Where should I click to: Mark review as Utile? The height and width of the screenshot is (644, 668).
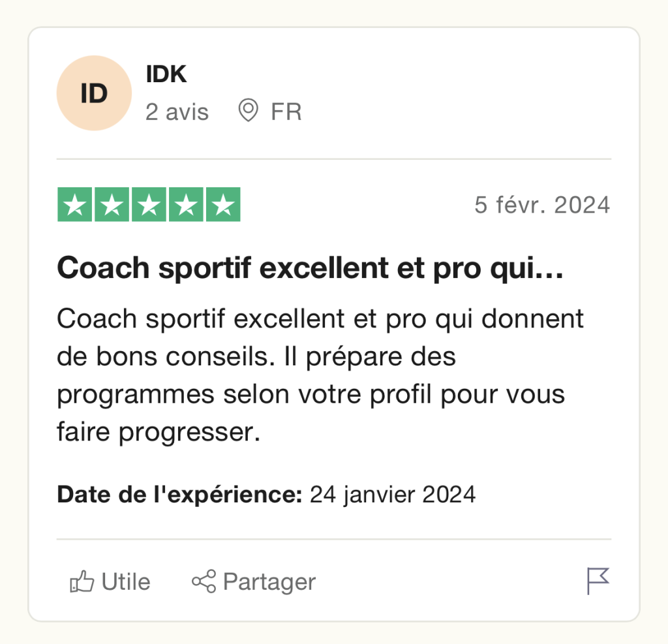pyautogui.click(x=110, y=581)
